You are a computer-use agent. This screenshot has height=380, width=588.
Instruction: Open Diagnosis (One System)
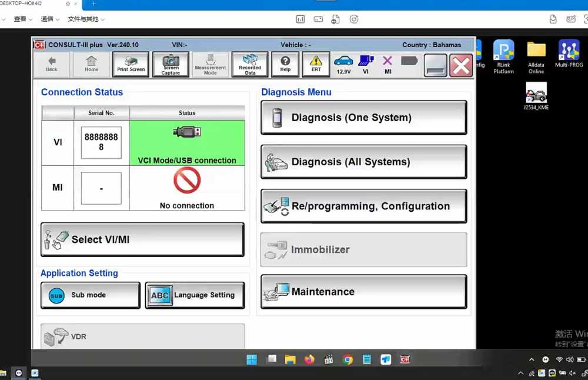click(x=364, y=118)
